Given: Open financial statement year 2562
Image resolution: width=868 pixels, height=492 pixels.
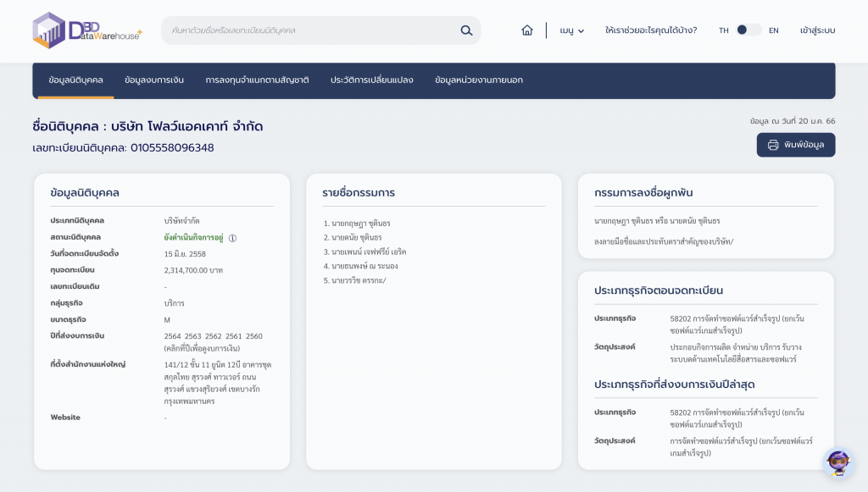Looking at the screenshot, I should (x=213, y=336).
